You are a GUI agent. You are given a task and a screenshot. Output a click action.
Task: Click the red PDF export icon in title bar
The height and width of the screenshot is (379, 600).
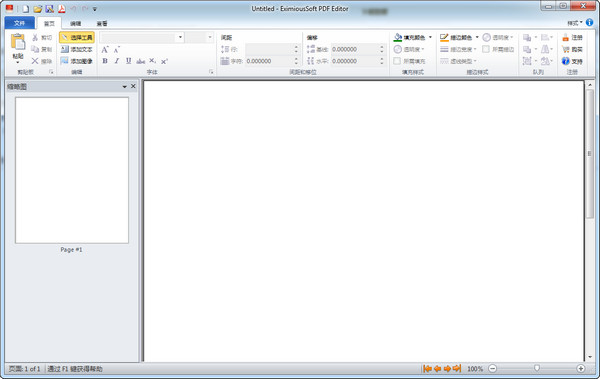point(62,8)
